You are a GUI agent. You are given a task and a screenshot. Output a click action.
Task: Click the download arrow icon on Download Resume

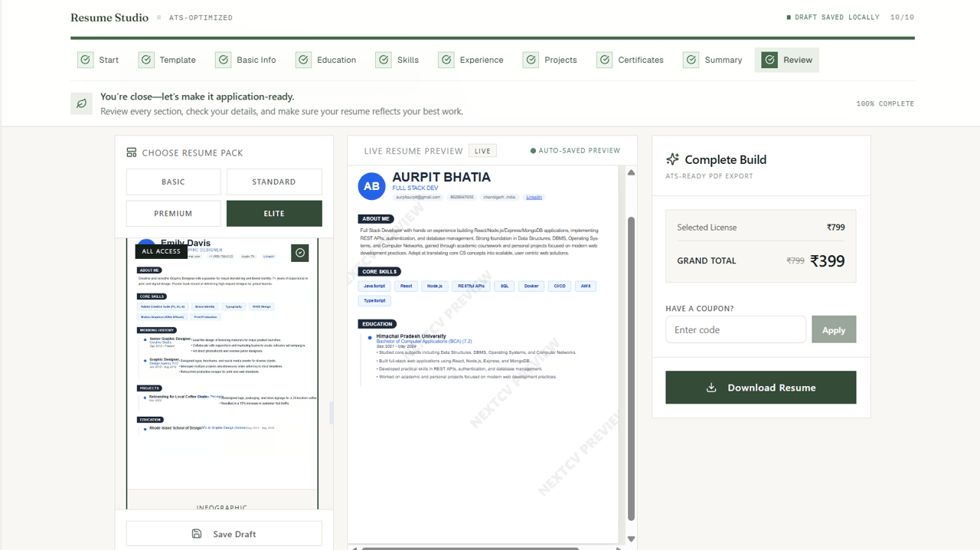coord(711,388)
